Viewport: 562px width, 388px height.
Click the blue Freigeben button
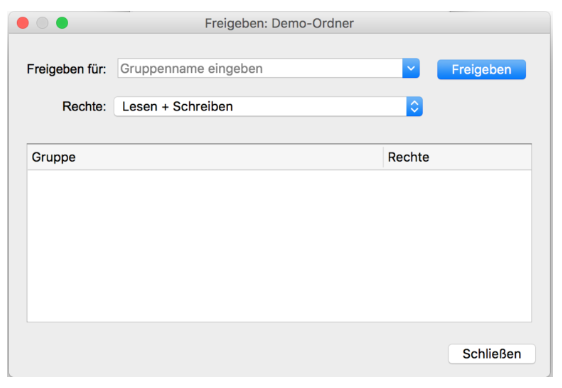click(x=481, y=70)
